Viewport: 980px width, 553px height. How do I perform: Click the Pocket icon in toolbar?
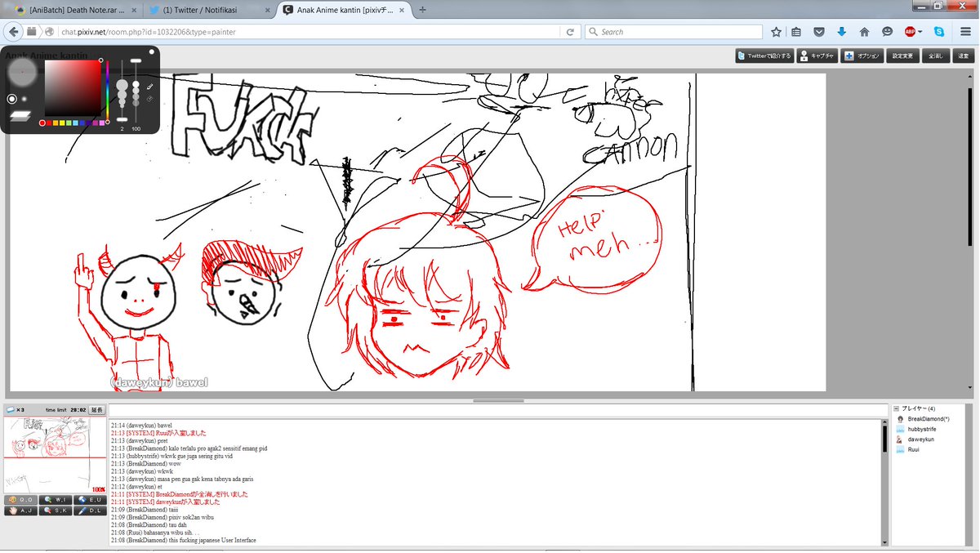click(x=819, y=32)
